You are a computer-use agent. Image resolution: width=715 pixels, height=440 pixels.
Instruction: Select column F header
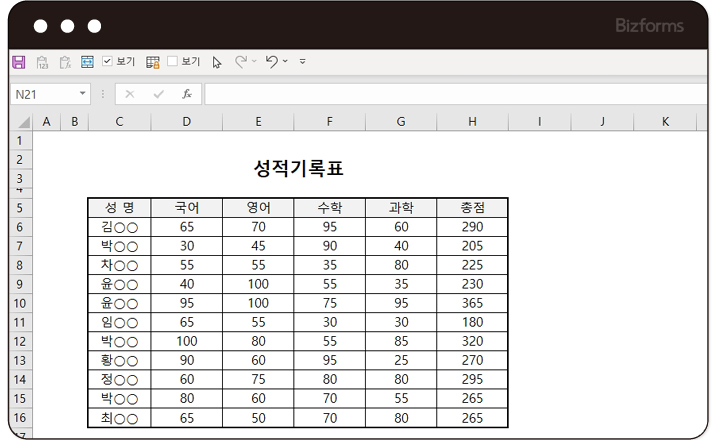[329, 122]
